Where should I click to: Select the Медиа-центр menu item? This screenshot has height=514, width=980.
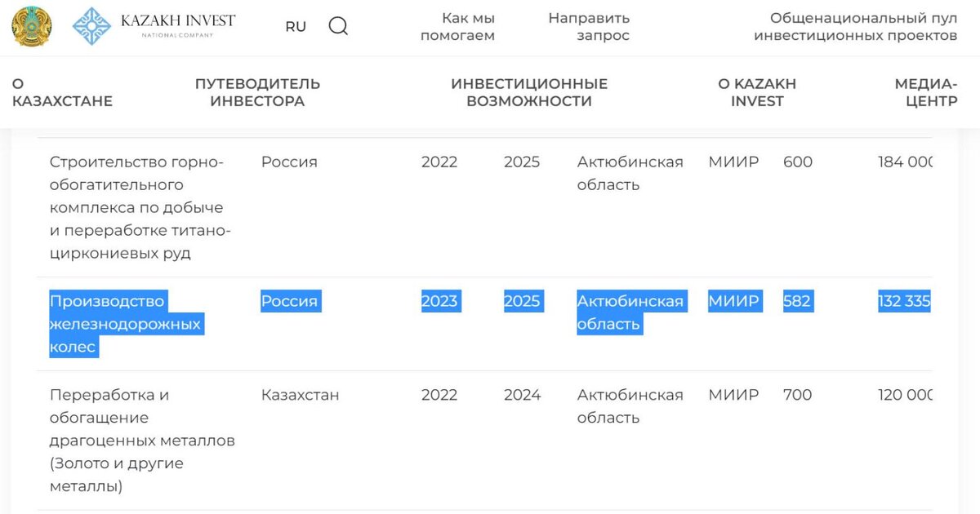(926, 92)
